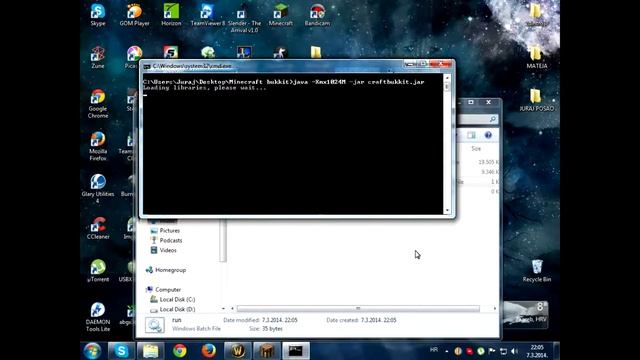Open the volume control tray icon
Screen dimensions: 640x360
[x=515, y=351]
